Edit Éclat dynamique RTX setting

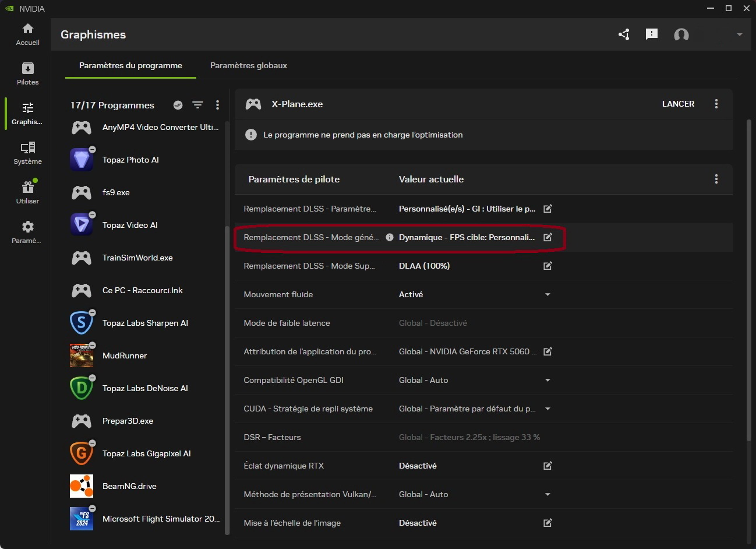click(547, 466)
